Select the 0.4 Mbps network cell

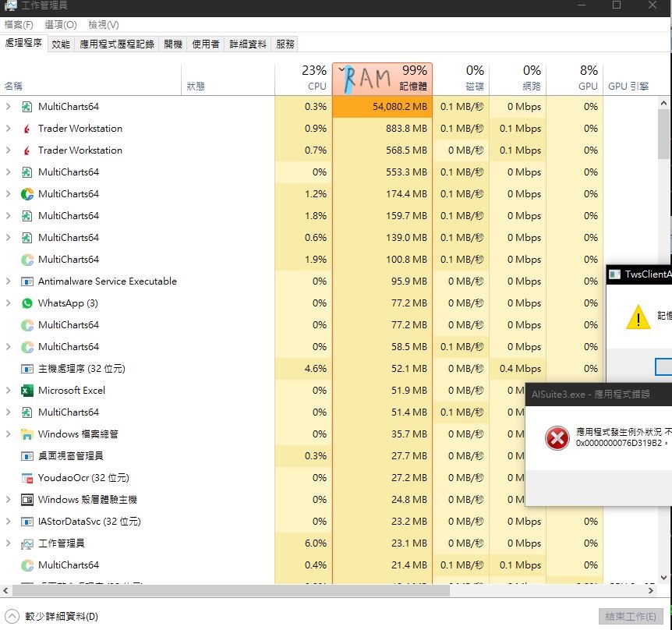click(x=518, y=369)
